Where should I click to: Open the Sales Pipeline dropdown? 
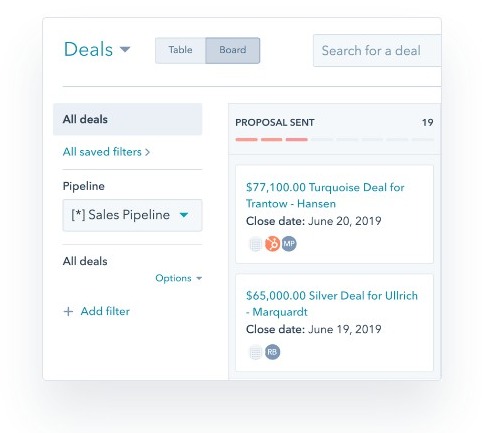(132, 215)
